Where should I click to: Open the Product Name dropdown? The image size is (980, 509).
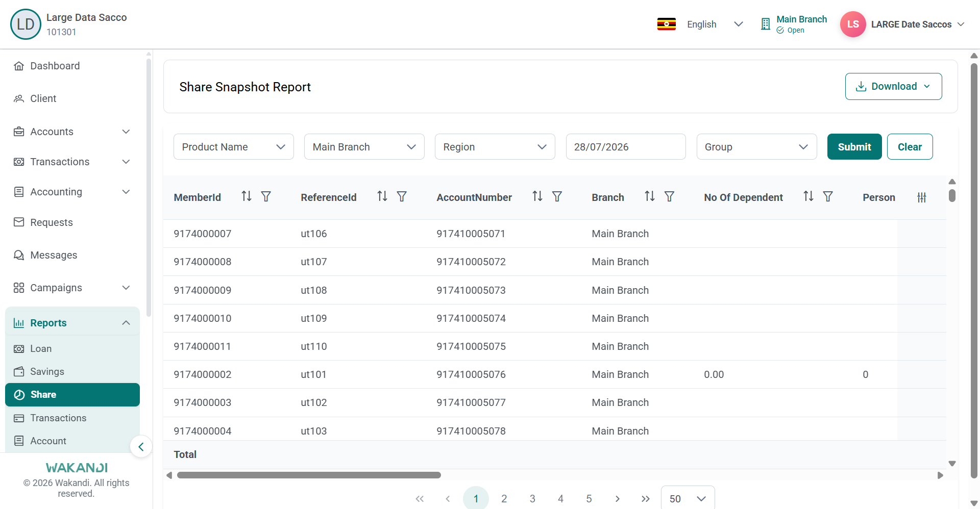(x=234, y=147)
